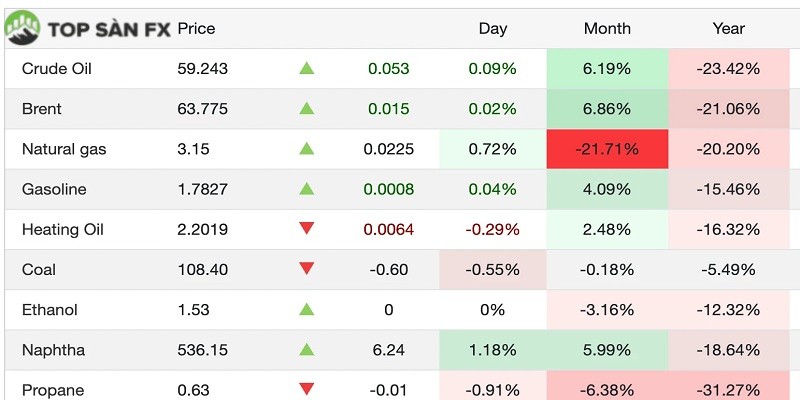Click the red down arrow in Coal row

tap(307, 269)
